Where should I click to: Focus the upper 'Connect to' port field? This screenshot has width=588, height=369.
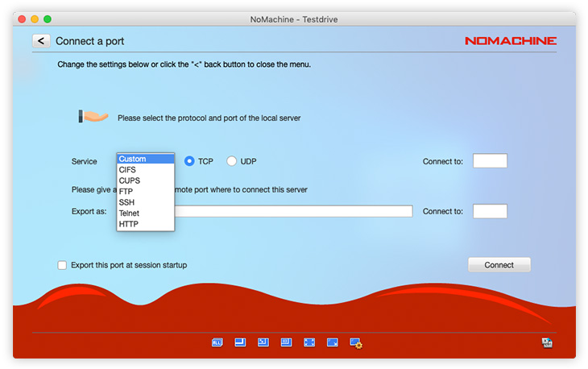tap(490, 161)
